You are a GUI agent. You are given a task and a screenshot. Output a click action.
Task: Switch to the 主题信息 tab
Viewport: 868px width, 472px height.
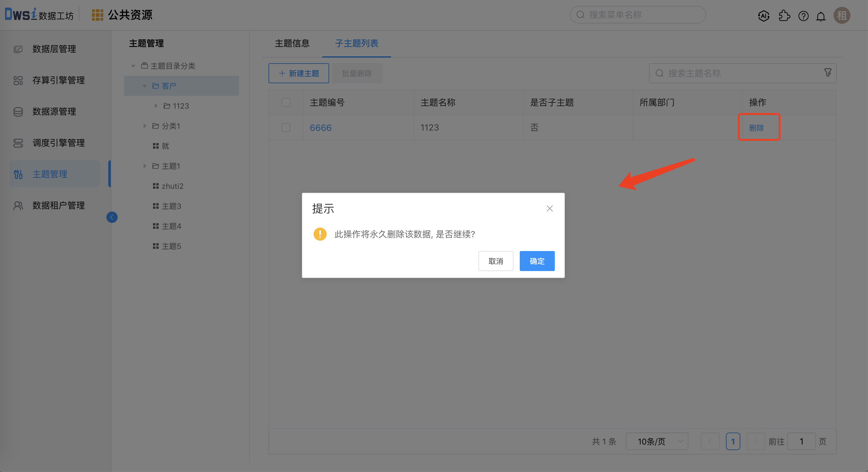(292, 43)
